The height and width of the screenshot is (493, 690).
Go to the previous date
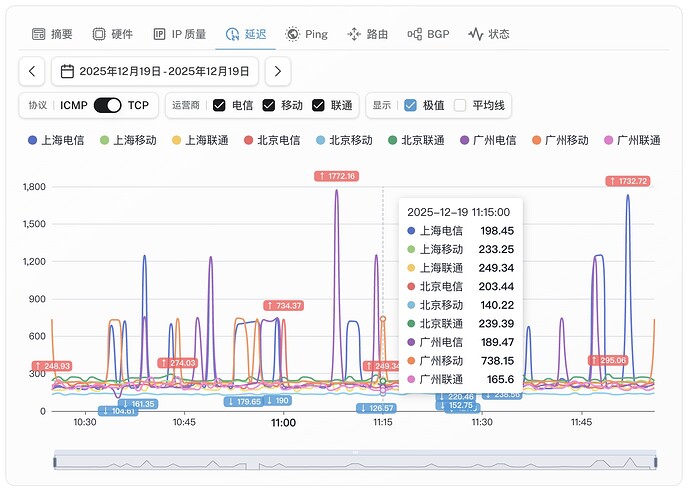tap(32, 71)
